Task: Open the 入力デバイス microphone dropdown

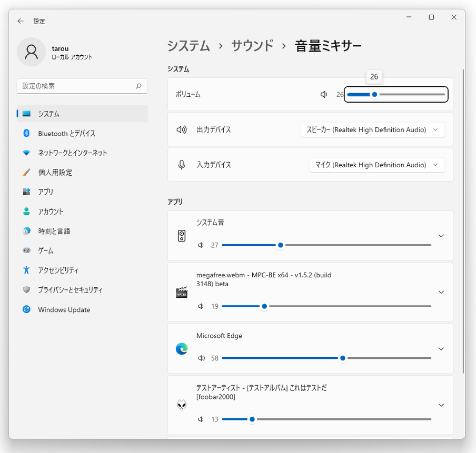Action: pos(378,165)
